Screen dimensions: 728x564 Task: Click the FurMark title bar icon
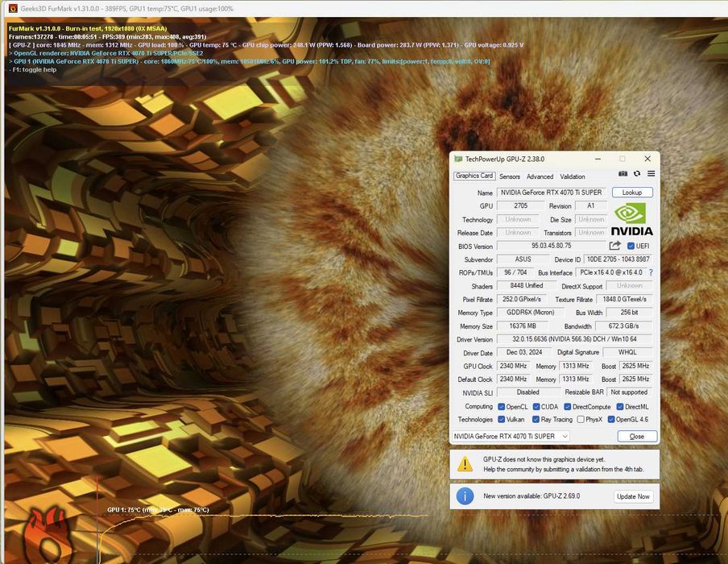pos(13,8)
